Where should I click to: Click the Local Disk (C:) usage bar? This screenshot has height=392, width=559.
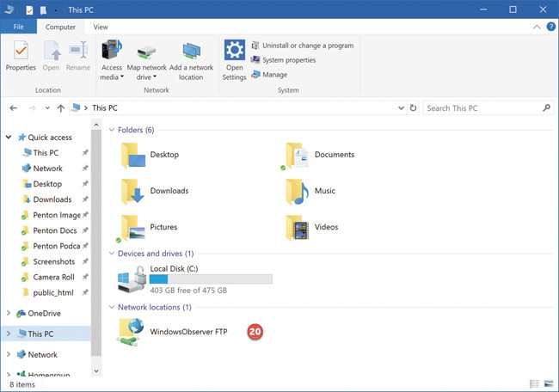(x=211, y=279)
